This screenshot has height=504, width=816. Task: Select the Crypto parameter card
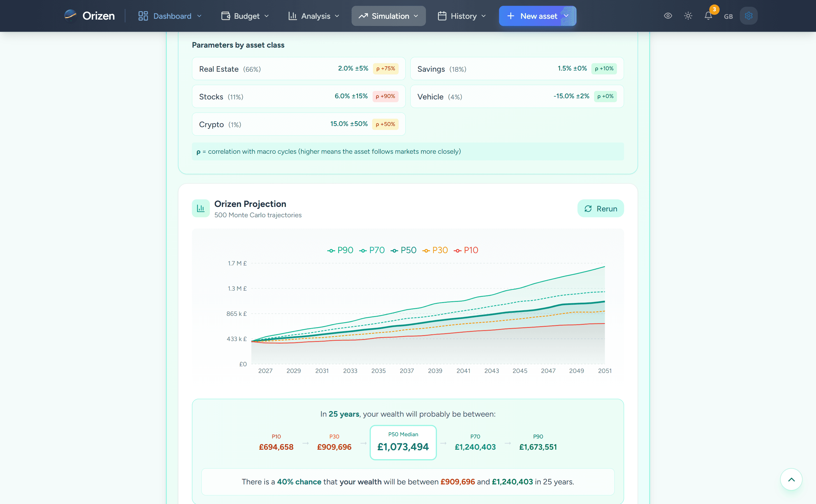(299, 124)
